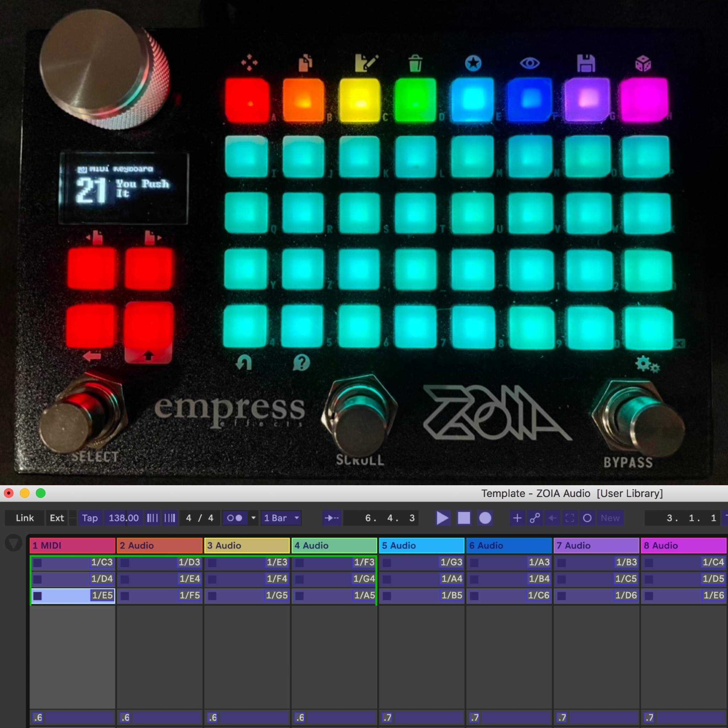Click the time signature denominator field
The height and width of the screenshot is (728, 728).
click(211, 518)
